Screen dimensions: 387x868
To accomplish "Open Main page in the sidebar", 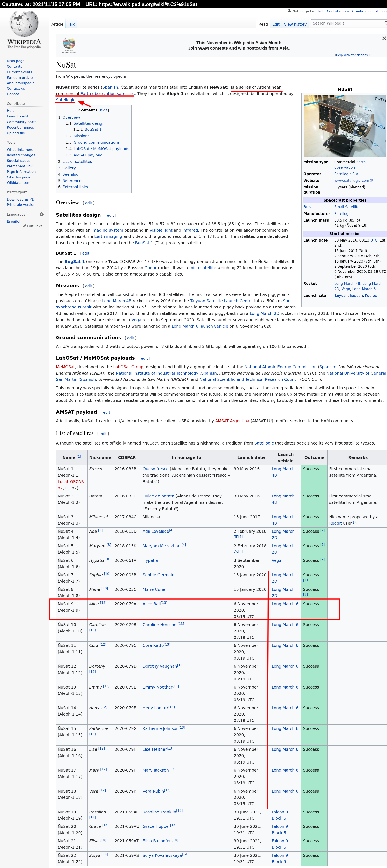I will coord(15,61).
